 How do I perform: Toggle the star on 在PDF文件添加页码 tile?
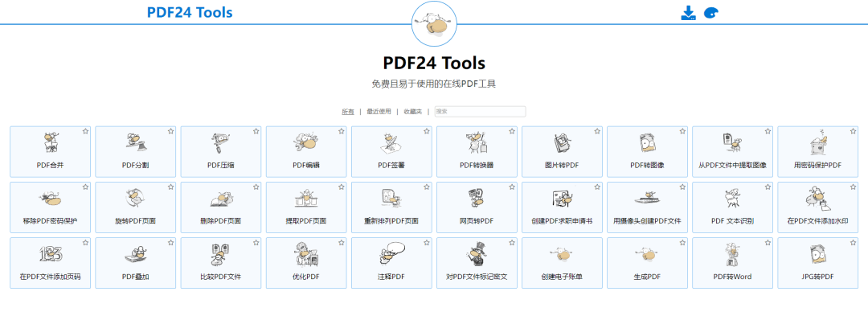[x=86, y=243]
